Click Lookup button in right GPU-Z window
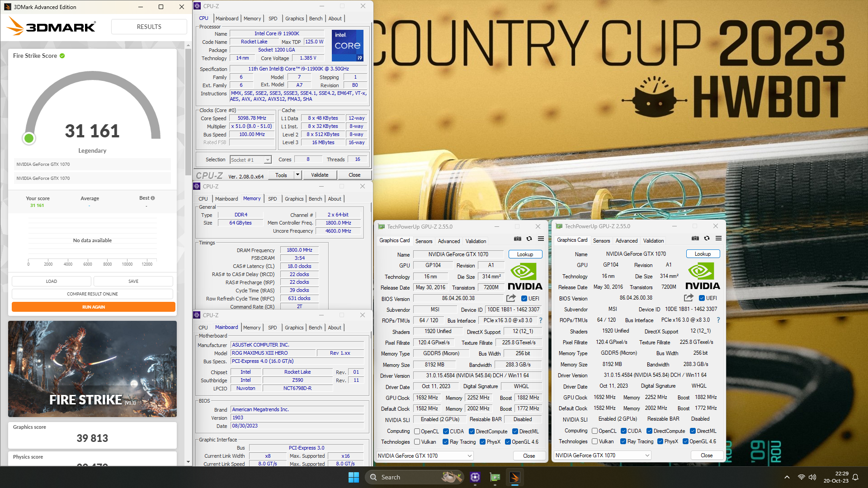 tap(703, 254)
